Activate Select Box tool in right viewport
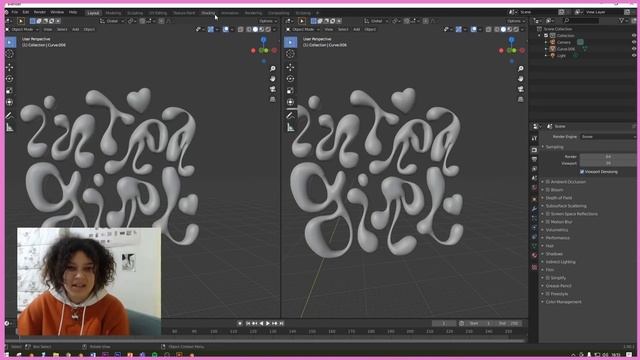Image resolution: width=640 pixels, height=360 pixels. (x=291, y=42)
